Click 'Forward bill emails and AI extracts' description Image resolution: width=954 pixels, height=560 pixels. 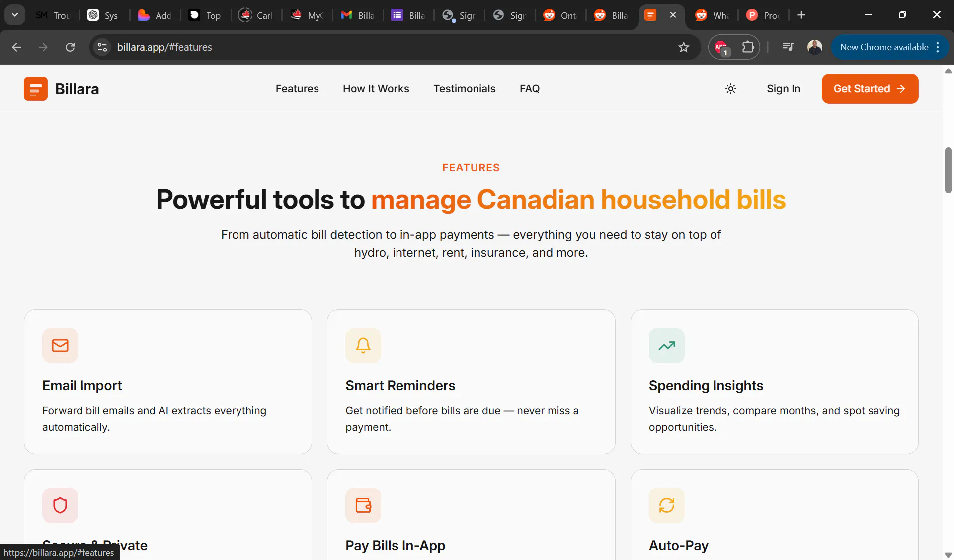point(155,419)
